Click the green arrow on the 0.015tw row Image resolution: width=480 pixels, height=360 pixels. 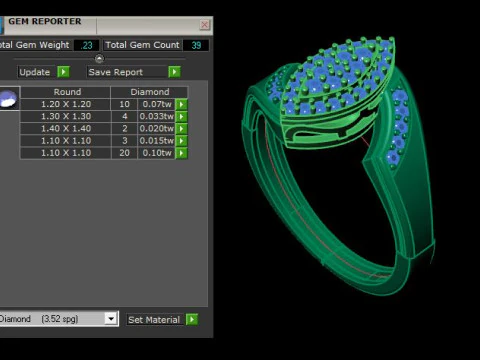(181, 141)
